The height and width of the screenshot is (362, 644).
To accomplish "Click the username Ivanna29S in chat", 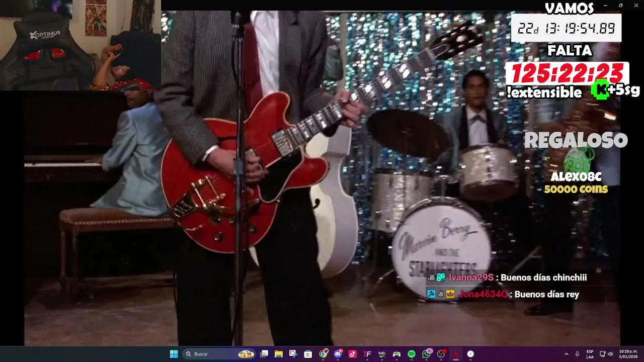I will point(471,278).
